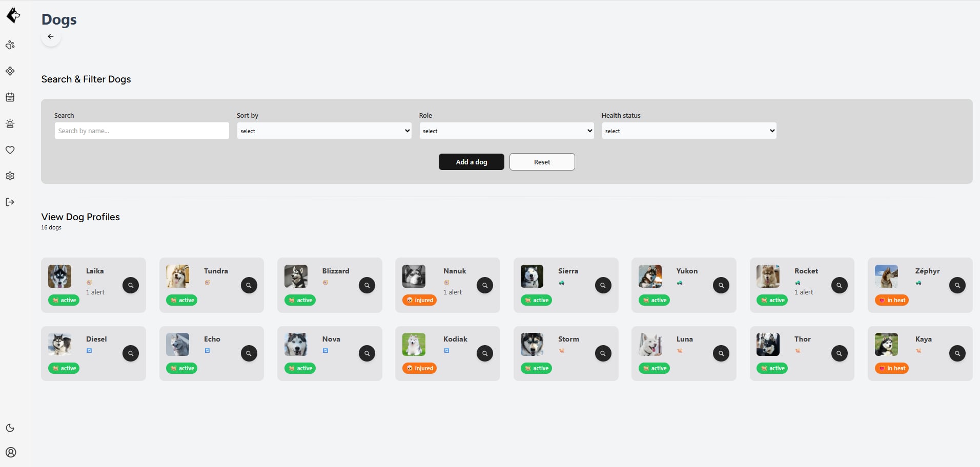Click the calendar icon in the sidebar
The width and height of the screenshot is (980, 467).
pos(10,97)
